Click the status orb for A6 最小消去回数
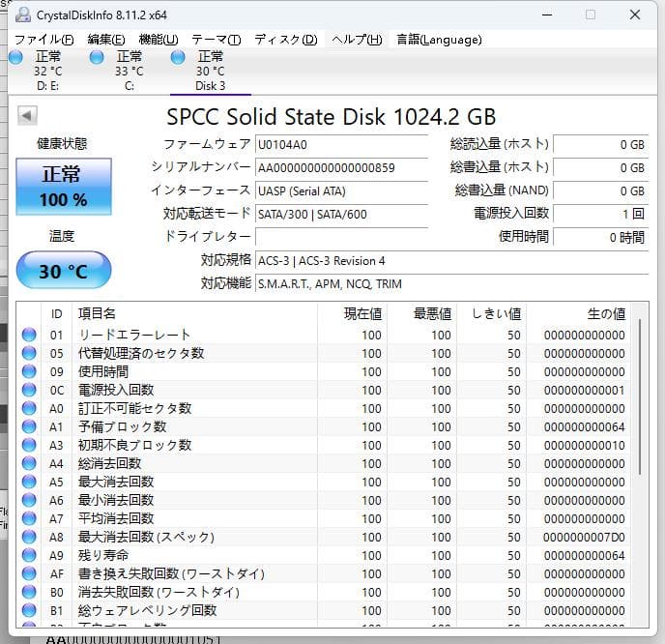Viewport: 665px width, 644px height. tap(29, 500)
